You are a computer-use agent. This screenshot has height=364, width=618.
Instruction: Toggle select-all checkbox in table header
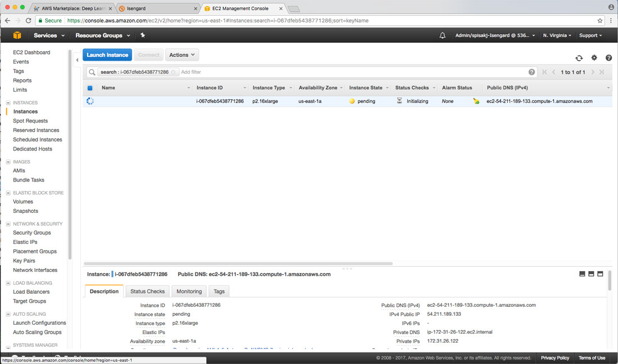point(90,88)
